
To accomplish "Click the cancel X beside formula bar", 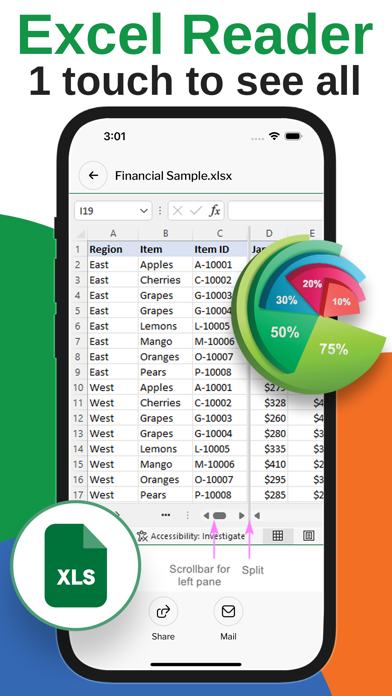I will tap(178, 211).
